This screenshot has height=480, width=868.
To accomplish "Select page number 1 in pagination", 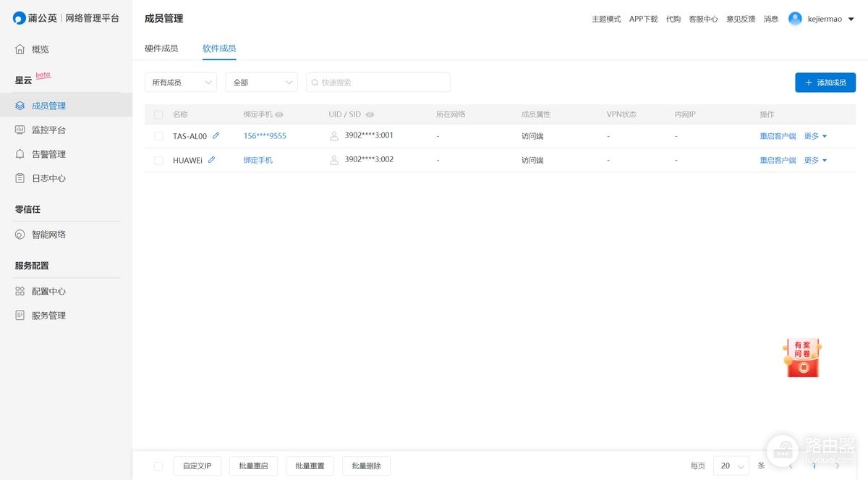I will pos(814,466).
